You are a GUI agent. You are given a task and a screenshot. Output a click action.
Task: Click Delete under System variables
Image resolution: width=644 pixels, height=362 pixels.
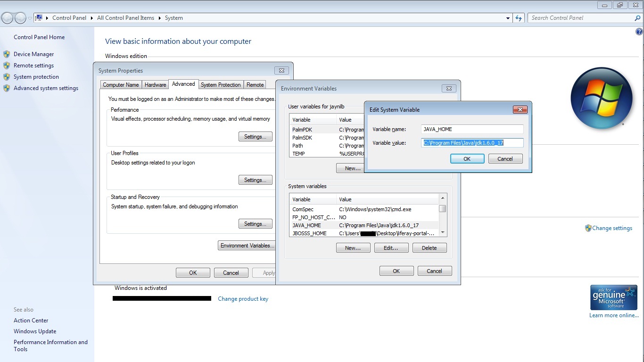(x=429, y=248)
